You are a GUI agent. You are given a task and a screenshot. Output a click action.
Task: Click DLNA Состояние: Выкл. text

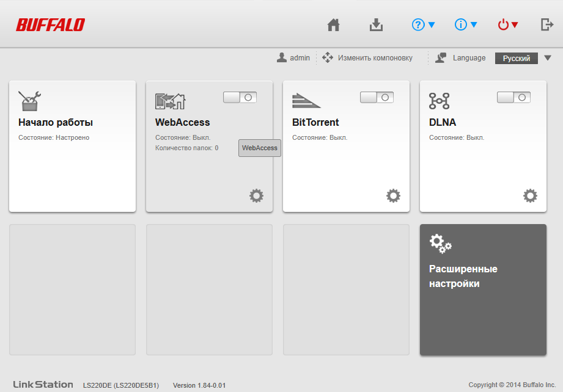coord(457,137)
